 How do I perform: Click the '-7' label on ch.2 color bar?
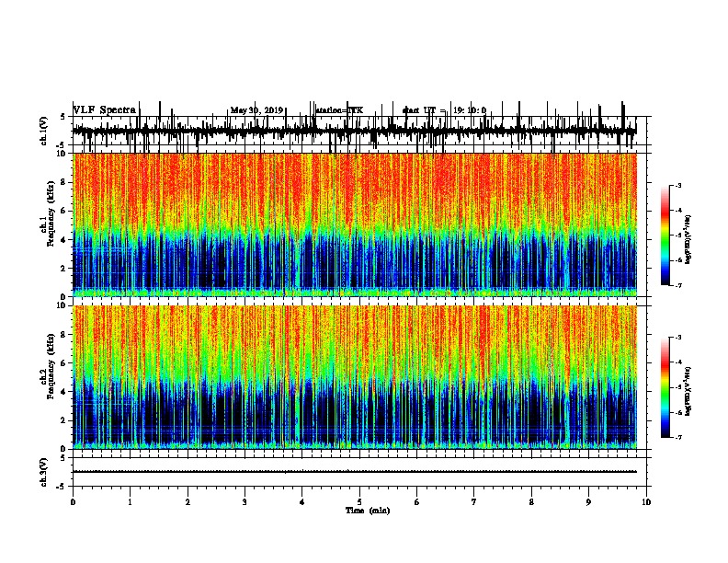678,438
